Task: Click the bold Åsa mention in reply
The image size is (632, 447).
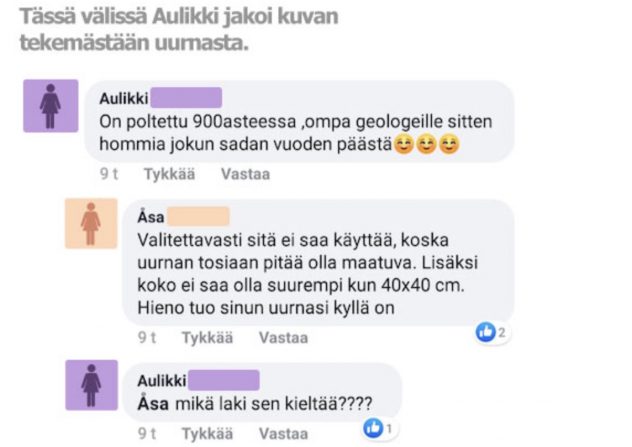Action: [x=153, y=403]
